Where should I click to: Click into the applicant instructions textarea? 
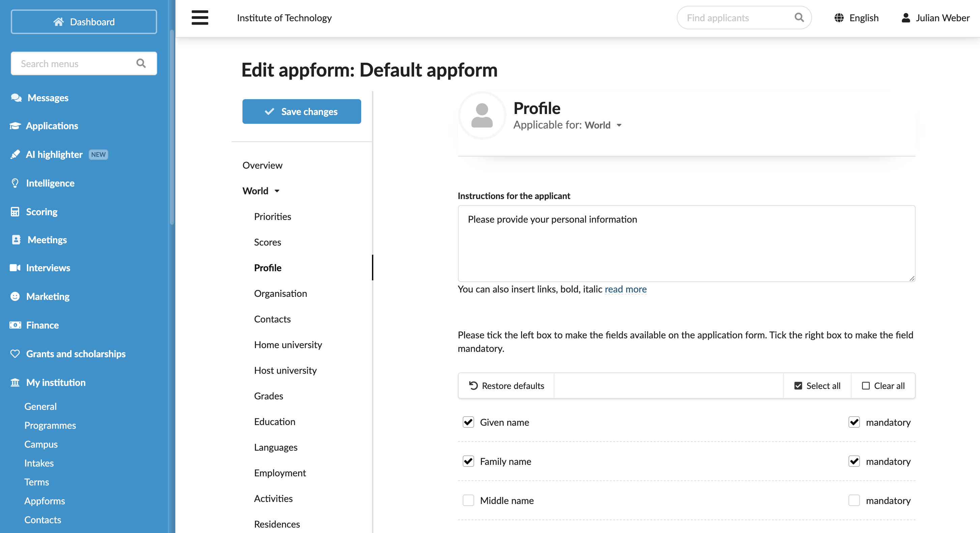click(686, 244)
